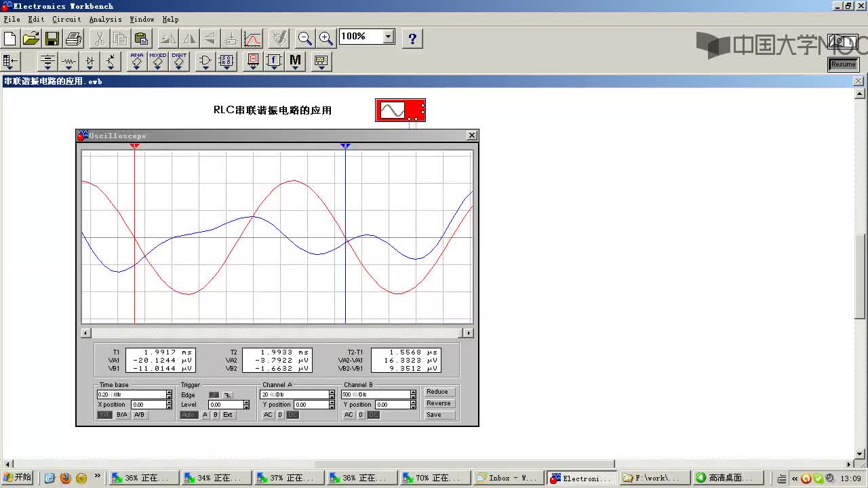Step the Channel A volts per division
868x488 pixels.
point(332,394)
